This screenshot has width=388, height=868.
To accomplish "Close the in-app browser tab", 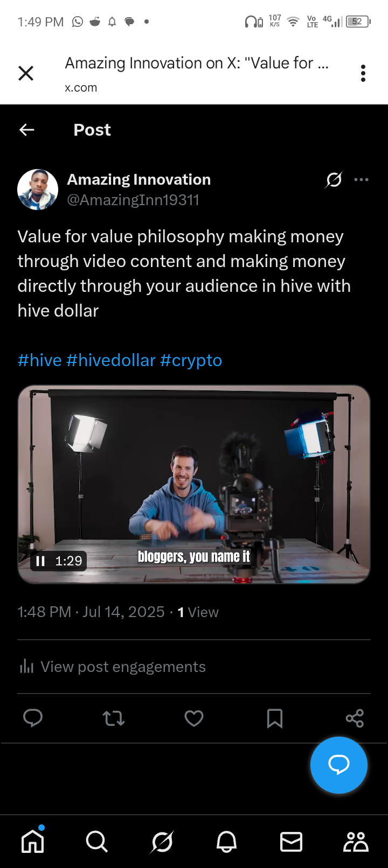I will coord(26,73).
